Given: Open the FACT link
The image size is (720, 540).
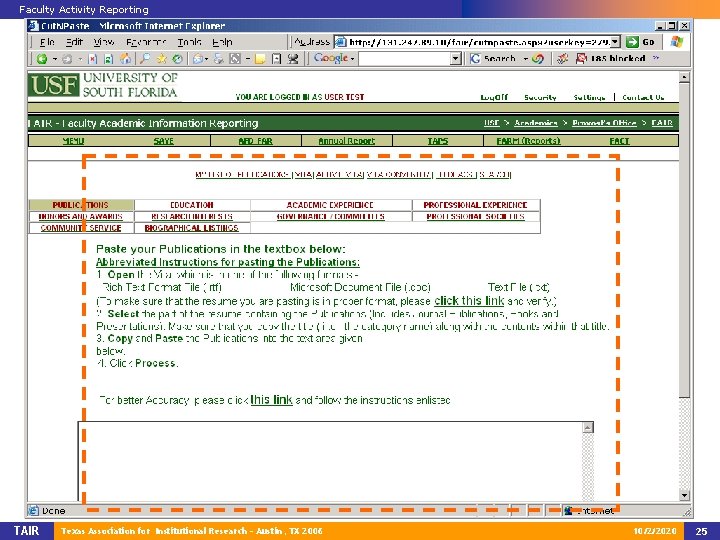Looking at the screenshot, I should (619, 141).
